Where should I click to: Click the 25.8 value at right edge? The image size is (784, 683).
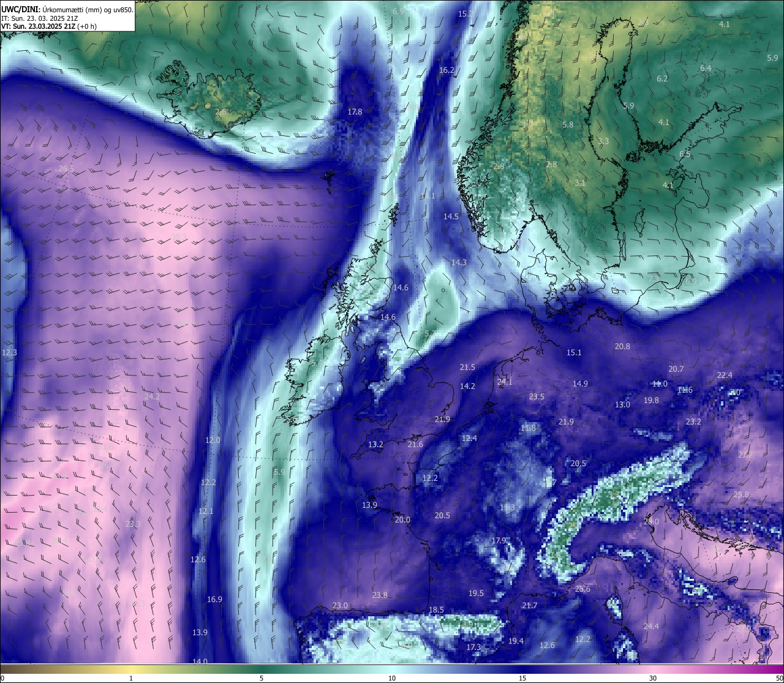click(x=741, y=494)
